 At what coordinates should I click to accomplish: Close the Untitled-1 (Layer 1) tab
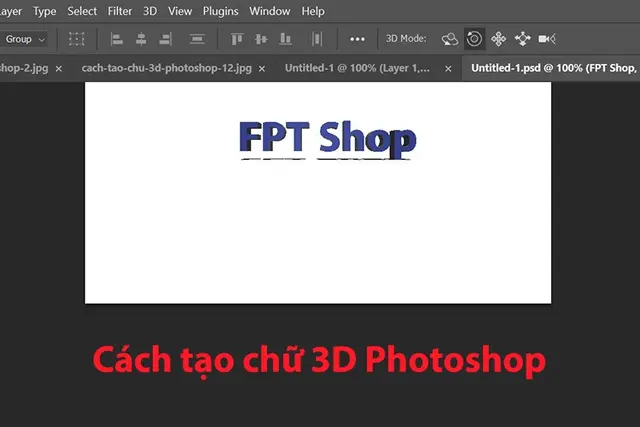pyautogui.click(x=448, y=69)
